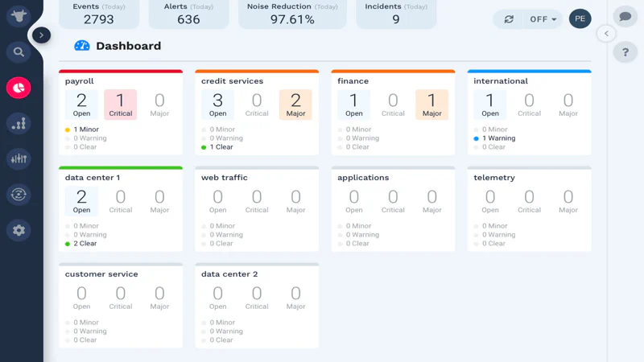Click the finance Open count tile

tap(354, 105)
